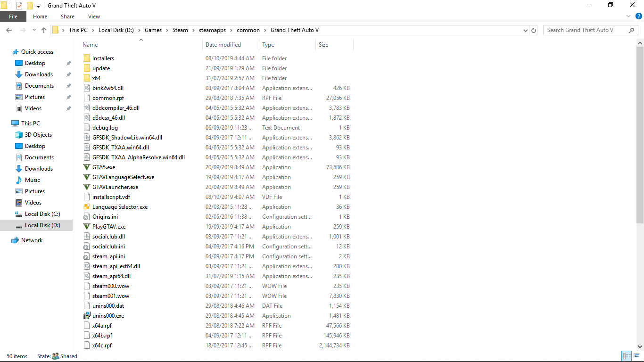Switch to Details view layout icon
Image resolution: width=644 pixels, height=362 pixels.
(x=627, y=356)
